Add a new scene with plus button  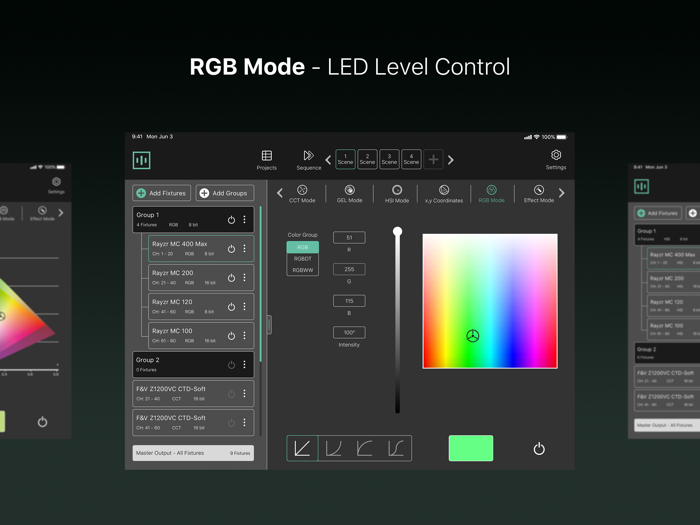pos(433,159)
